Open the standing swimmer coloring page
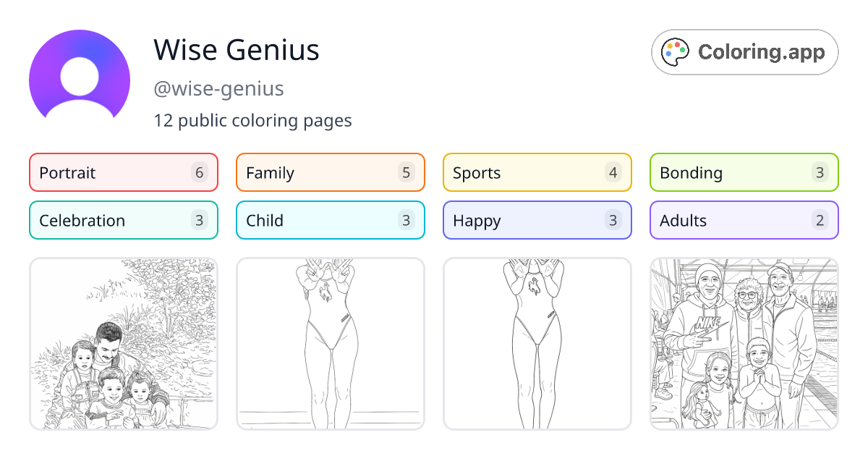This screenshot has height=456, width=868. [x=537, y=343]
